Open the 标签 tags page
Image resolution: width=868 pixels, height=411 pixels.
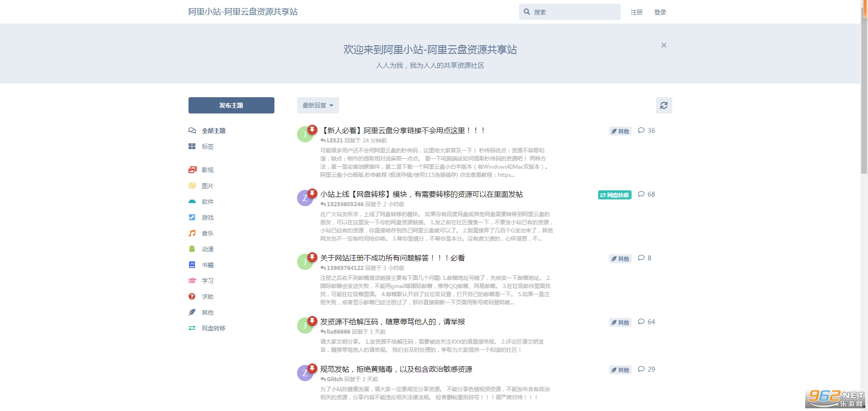(x=208, y=146)
